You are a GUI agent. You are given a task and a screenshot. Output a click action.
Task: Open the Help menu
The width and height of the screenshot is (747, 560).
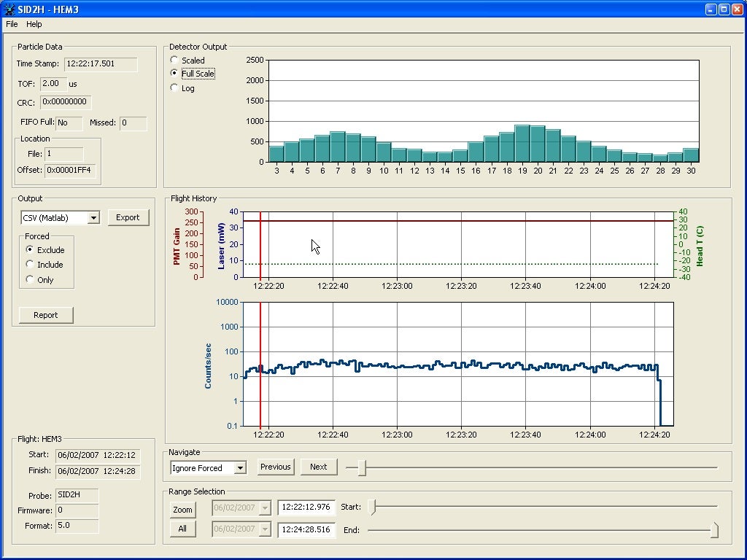34,24
